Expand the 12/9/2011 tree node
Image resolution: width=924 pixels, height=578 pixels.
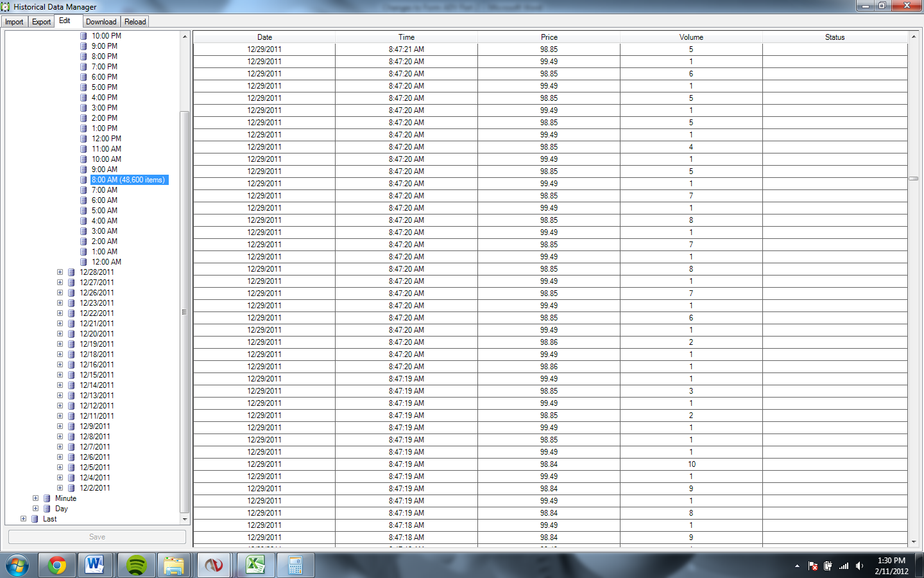[60, 426]
